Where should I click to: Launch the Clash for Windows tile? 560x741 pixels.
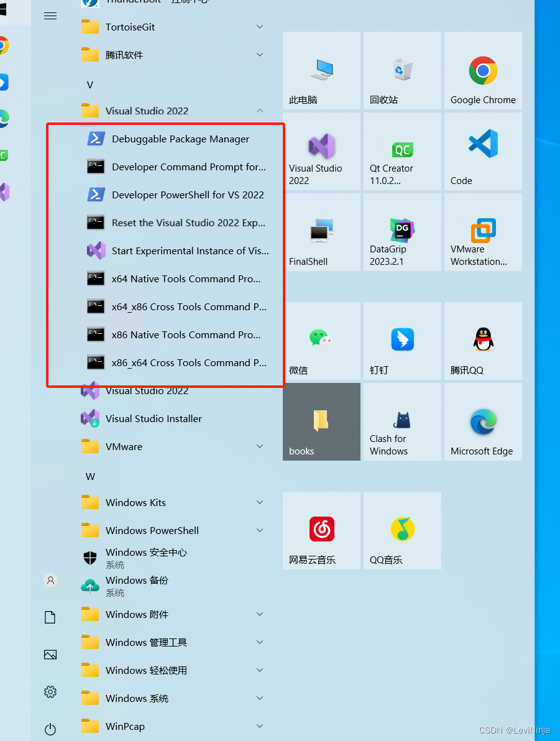pyautogui.click(x=402, y=422)
